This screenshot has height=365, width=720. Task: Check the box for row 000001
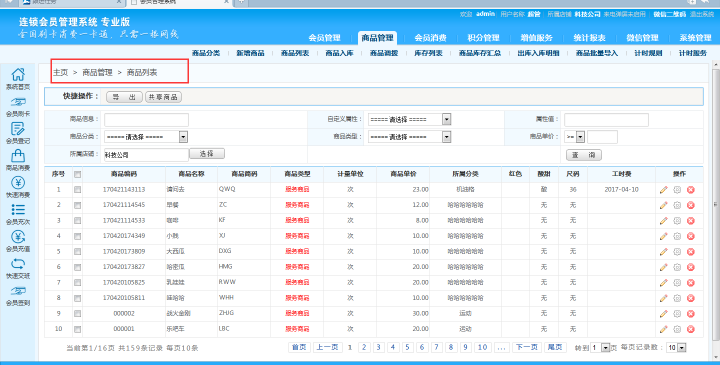click(x=78, y=329)
